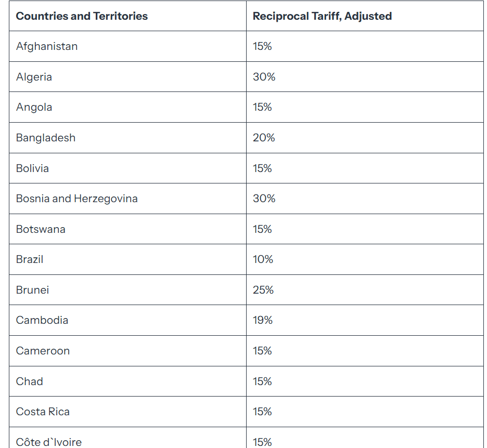Select the Bangladesh table entry

[46, 138]
